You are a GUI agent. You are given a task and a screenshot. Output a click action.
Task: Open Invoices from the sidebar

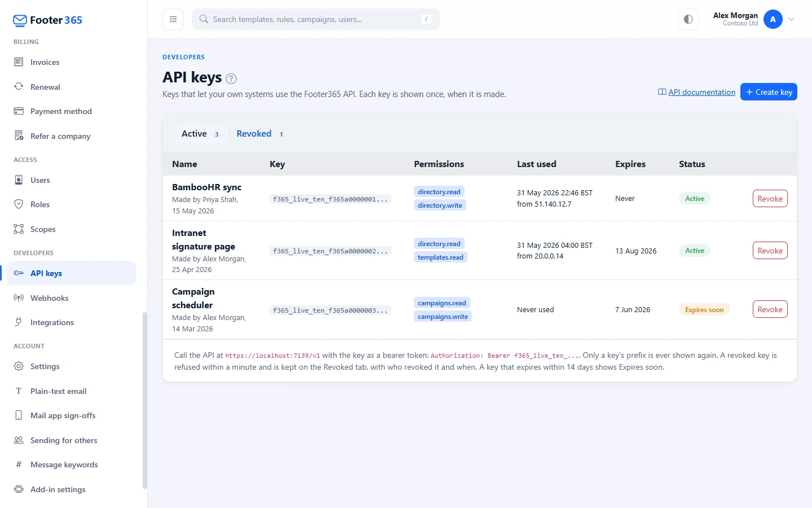click(71, 62)
